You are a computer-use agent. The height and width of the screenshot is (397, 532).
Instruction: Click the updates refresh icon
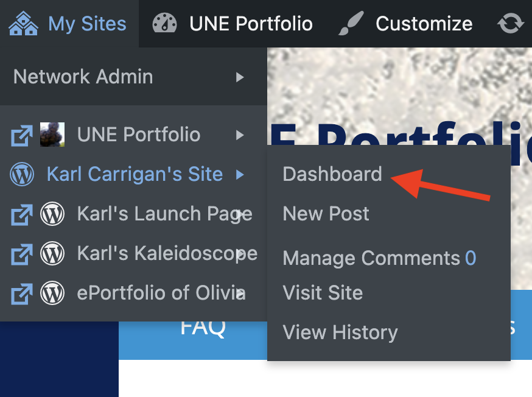(x=511, y=23)
